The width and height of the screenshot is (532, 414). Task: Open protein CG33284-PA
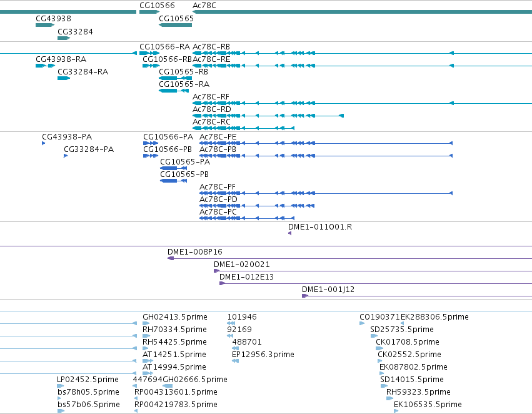(x=89, y=149)
